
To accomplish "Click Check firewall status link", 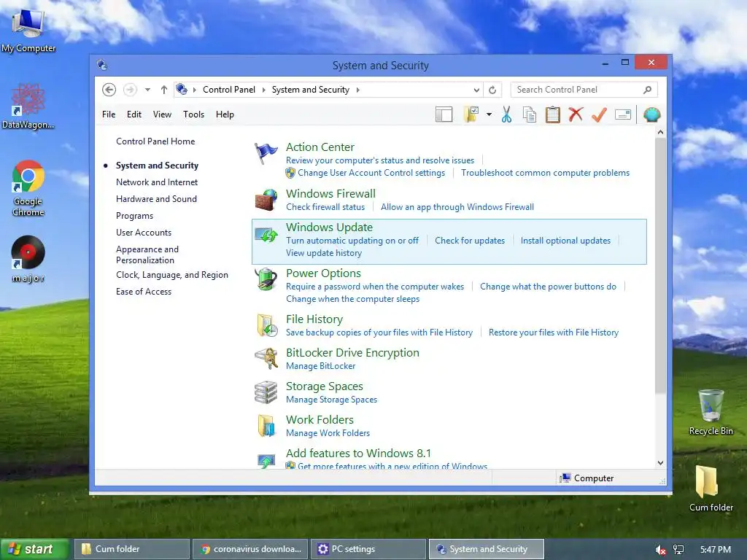I will (x=325, y=207).
